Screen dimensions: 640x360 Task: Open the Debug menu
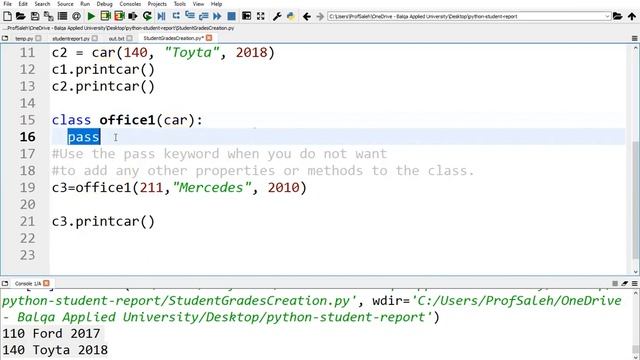[x=104, y=4]
